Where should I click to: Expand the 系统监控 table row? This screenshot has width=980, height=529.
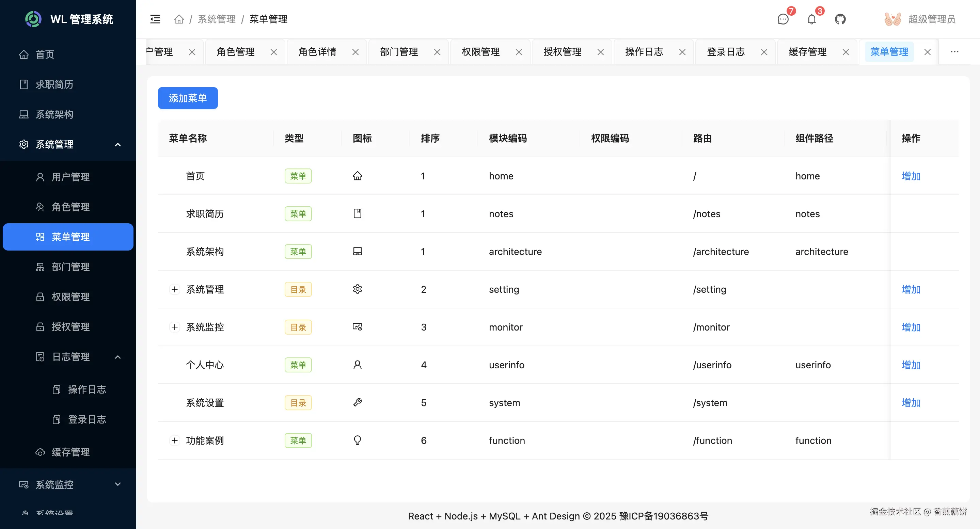click(175, 327)
